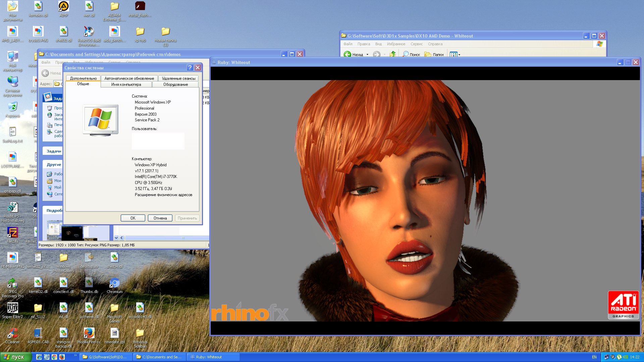Click OK in System Properties dialog

point(133,218)
